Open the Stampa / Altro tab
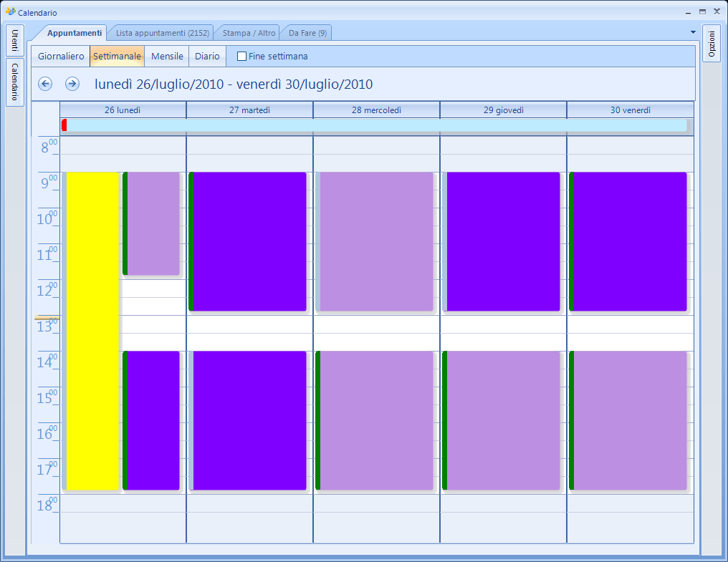Viewport: 728px width, 562px height. 249,33
